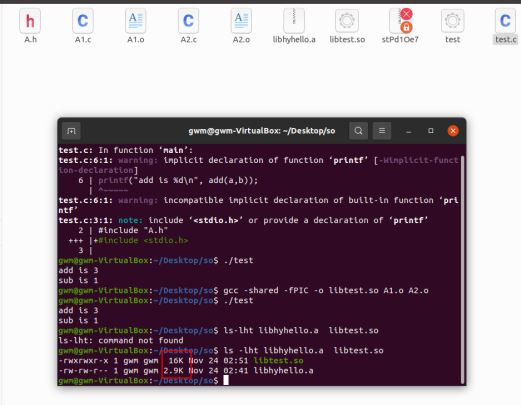521x405 pixels.
Task: Close the terminal window
Action: tap(453, 131)
